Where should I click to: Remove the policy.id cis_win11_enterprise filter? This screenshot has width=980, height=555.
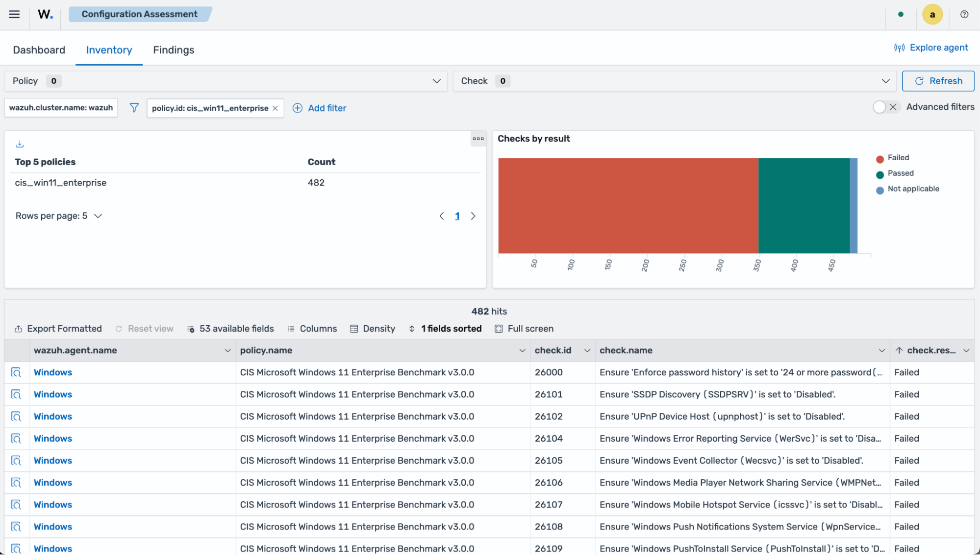click(275, 108)
